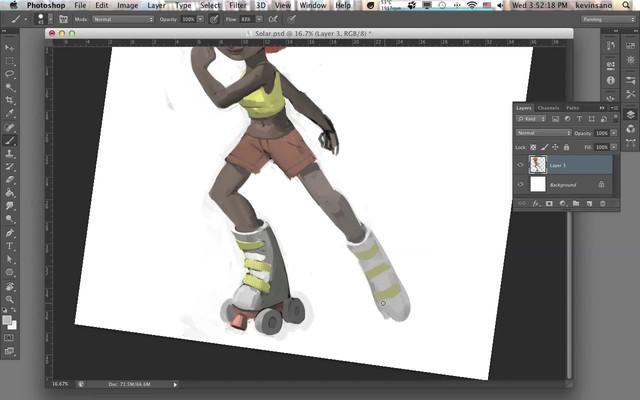Select the Zoom tool
This screenshot has height=400, width=640.
(9, 300)
